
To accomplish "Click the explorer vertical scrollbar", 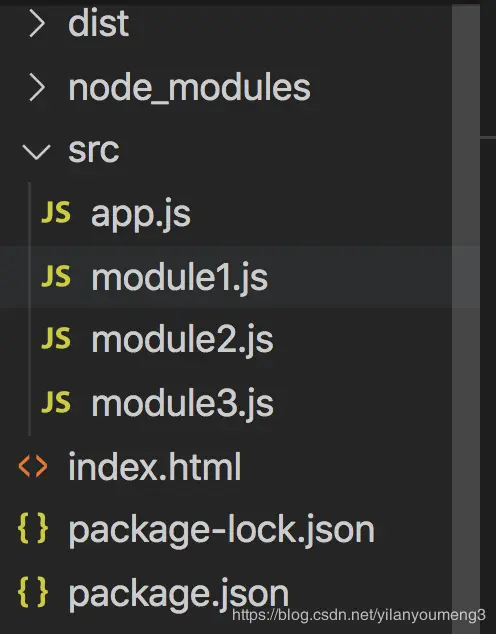I will coord(466,317).
